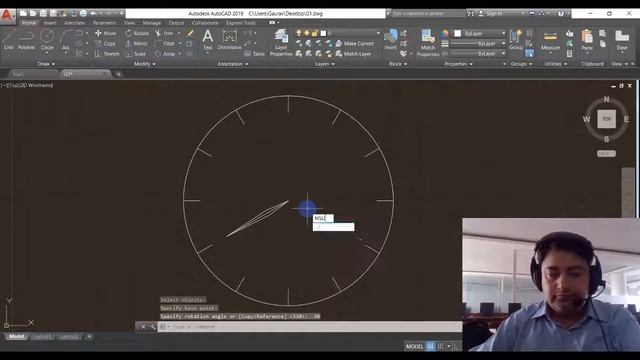The image size is (640, 360).
Task: Open the Annotate ribbon tab
Action: [74, 23]
